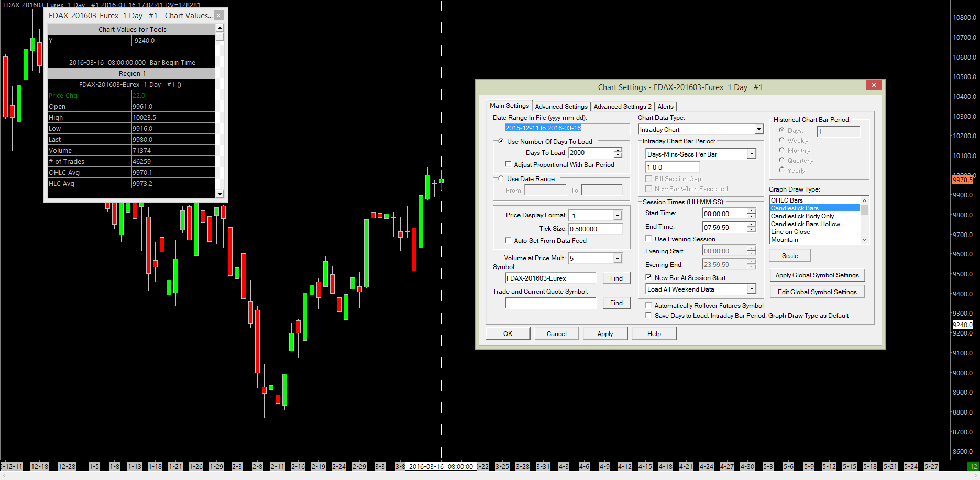The width and height of the screenshot is (980, 480).
Task: Uncheck New Bar At Session Start
Action: (x=648, y=277)
